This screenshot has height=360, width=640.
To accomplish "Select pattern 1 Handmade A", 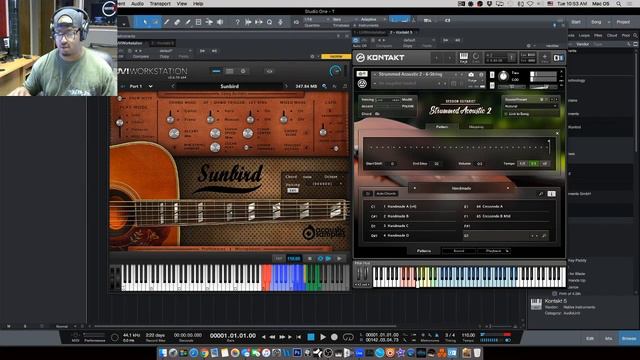I will point(413,207).
